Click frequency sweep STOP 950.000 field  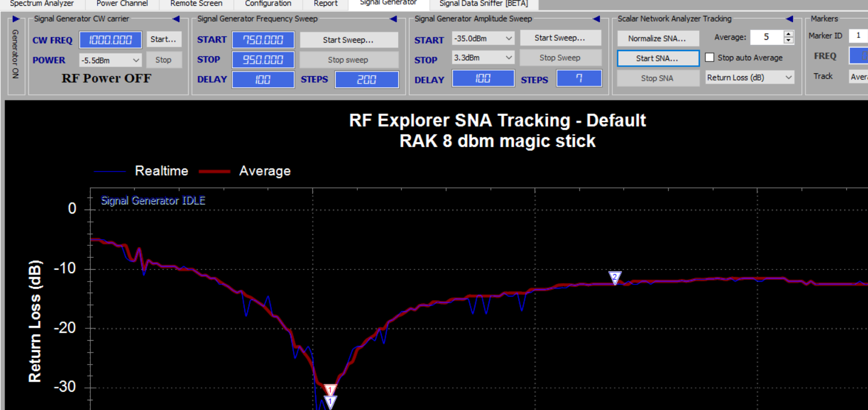[x=263, y=60]
